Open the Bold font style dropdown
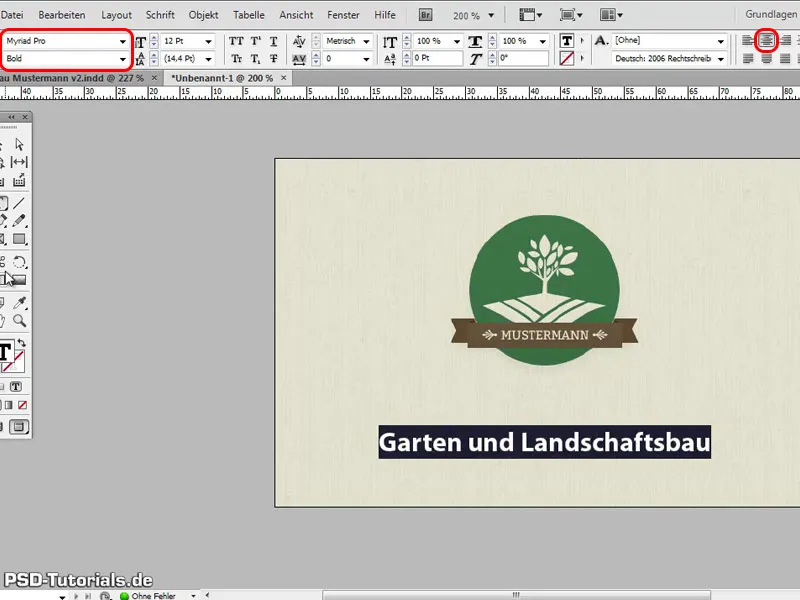Image resolution: width=800 pixels, height=600 pixels. pyautogui.click(x=122, y=59)
